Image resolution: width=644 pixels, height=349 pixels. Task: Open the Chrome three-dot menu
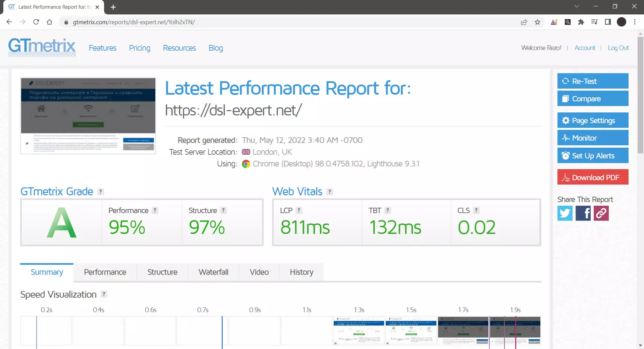coord(635,22)
